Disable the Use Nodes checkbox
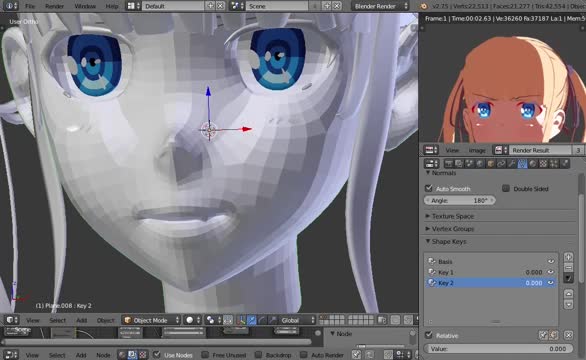This screenshot has width=586, height=360. [x=157, y=354]
